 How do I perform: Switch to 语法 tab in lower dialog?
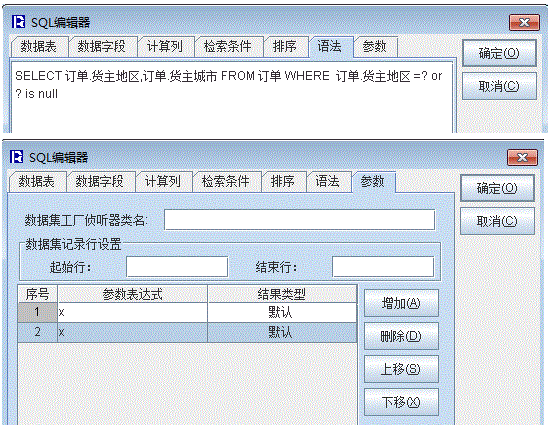pyautogui.click(x=327, y=181)
